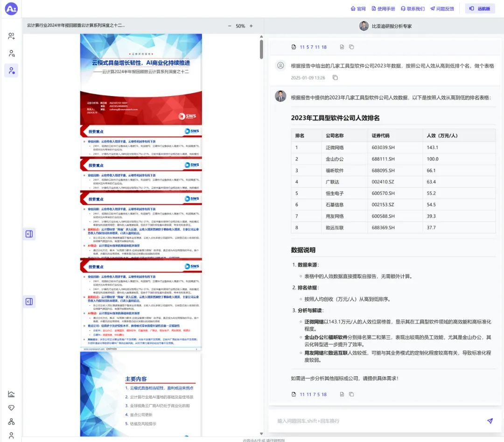
Task: Click the document icon after citations 11 5 7 11 18
Action: coord(342,47)
